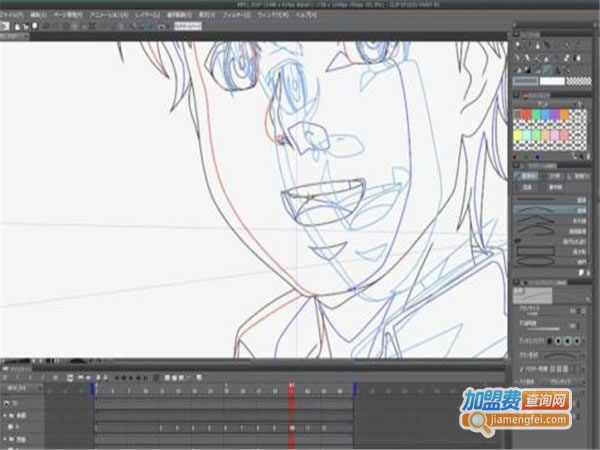This screenshot has height=450, width=600.
Task: Select the white sub color box in tool palette
Action: [x=552, y=81]
